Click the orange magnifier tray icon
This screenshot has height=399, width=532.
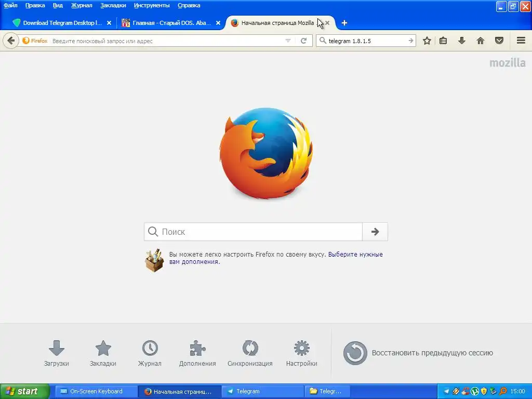pos(503,391)
